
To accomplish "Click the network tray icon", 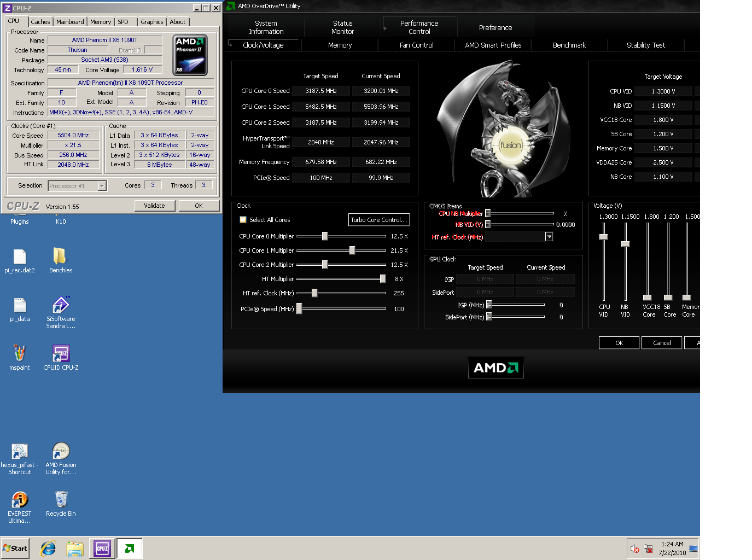I will pos(649,549).
